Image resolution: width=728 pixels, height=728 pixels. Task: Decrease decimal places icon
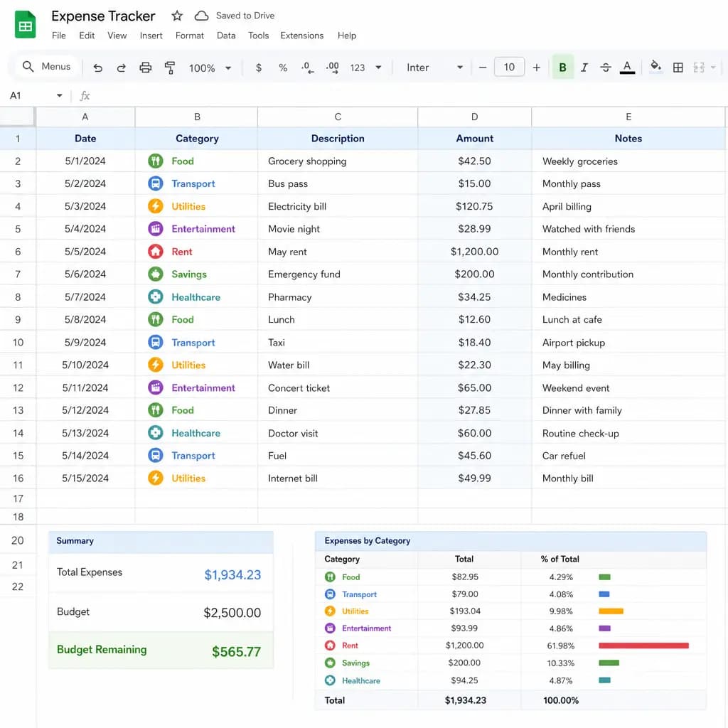(307, 68)
